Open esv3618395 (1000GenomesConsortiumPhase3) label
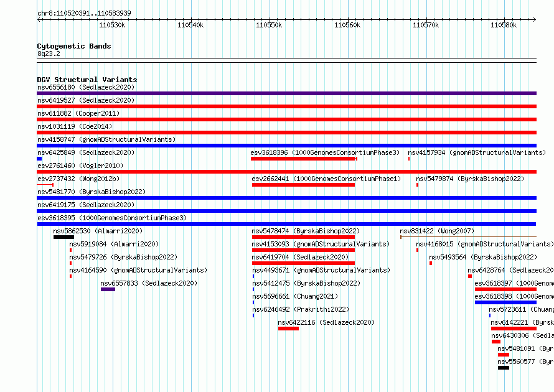554x392 pixels. pos(112,218)
